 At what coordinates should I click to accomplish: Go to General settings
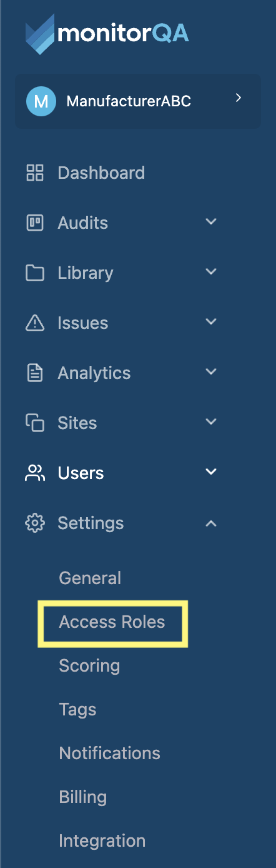[x=90, y=578]
